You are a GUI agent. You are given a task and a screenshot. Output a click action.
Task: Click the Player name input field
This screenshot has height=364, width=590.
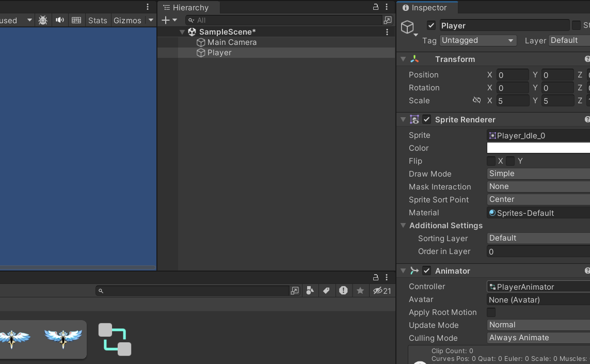point(504,25)
